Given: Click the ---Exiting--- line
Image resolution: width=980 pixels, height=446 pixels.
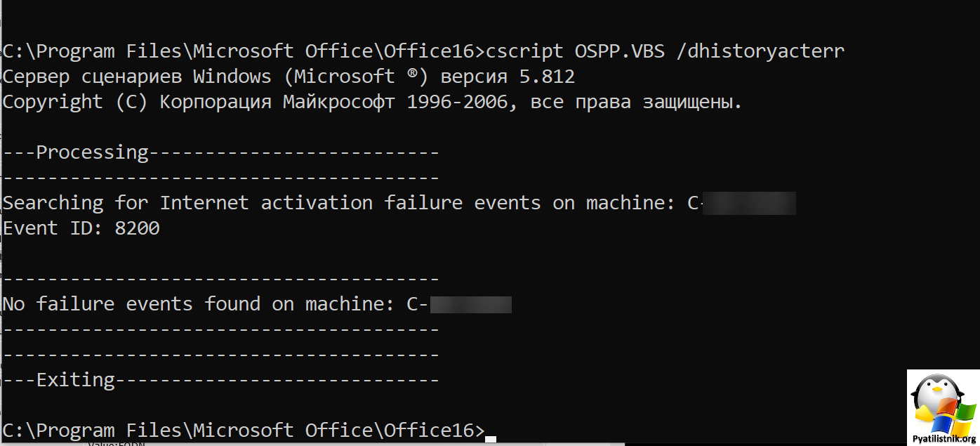Looking at the screenshot, I should (x=221, y=380).
